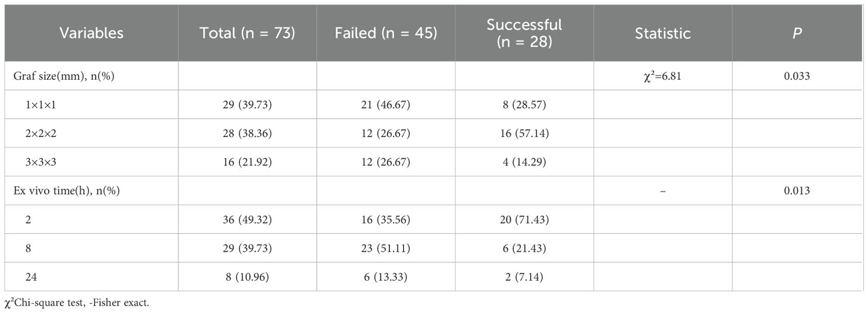The width and height of the screenshot is (868, 313).
Task: Click the 21 (46.67) failed cell
Action: coord(385,104)
